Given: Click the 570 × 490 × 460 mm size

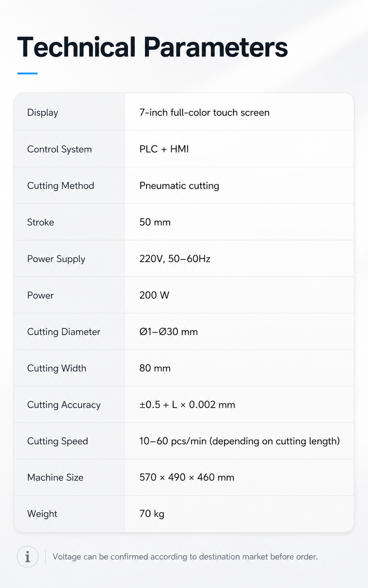Looking at the screenshot, I should pyautogui.click(x=187, y=477).
